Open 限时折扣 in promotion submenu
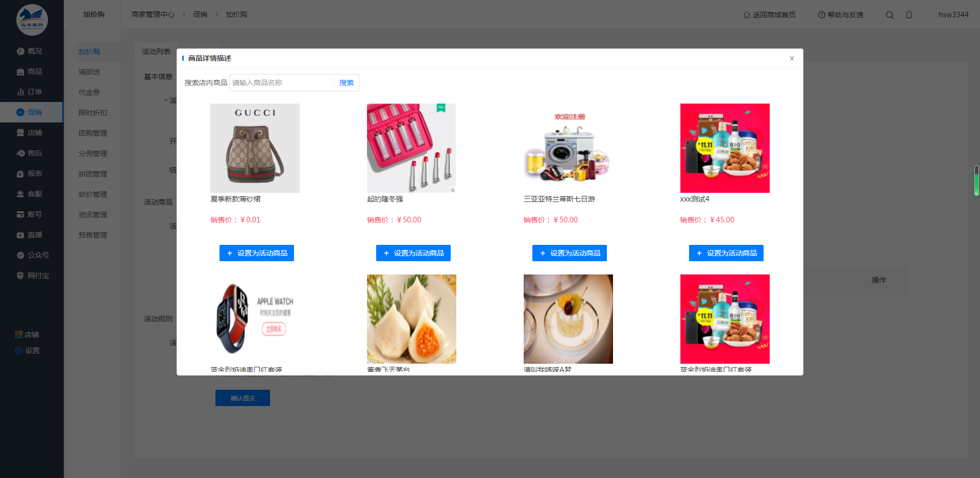 pos(93,113)
